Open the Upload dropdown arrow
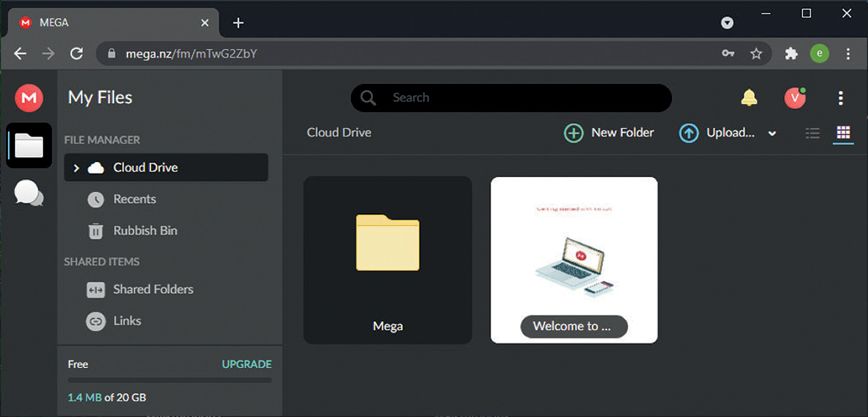The height and width of the screenshot is (417, 868). pos(772,133)
